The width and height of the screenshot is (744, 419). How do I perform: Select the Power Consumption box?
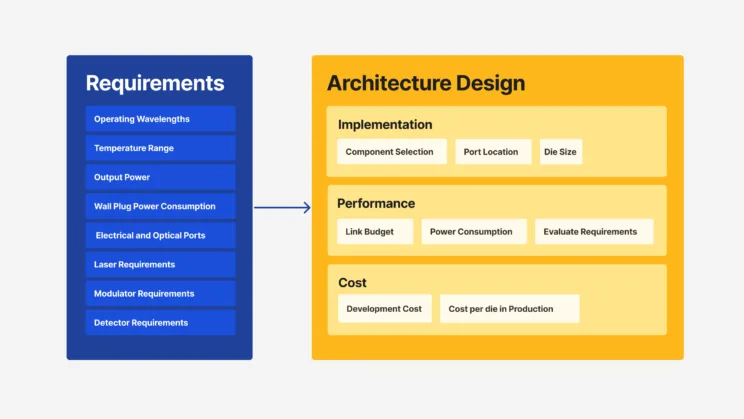(x=474, y=232)
